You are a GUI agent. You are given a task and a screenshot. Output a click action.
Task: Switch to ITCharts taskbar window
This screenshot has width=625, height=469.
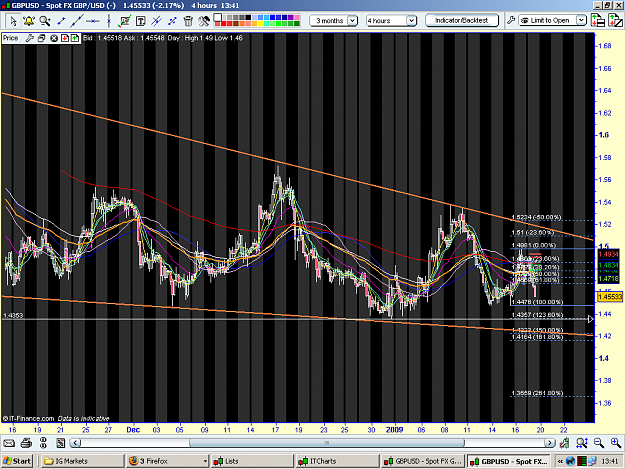(x=337, y=461)
